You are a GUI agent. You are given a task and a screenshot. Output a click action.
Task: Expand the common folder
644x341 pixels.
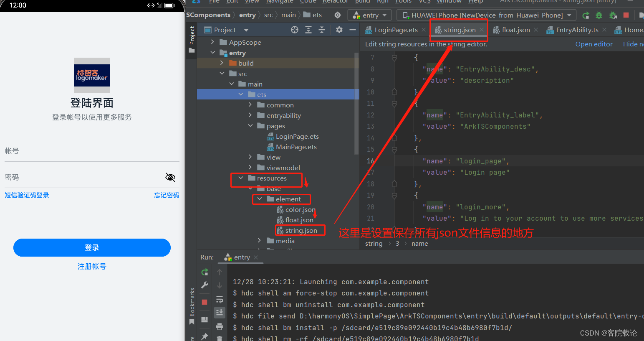point(250,105)
